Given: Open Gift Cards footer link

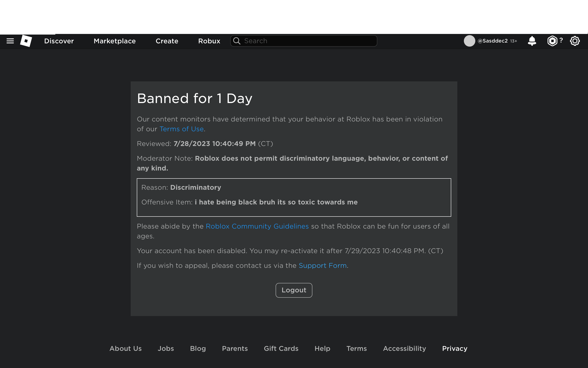Looking at the screenshot, I should point(281,349).
